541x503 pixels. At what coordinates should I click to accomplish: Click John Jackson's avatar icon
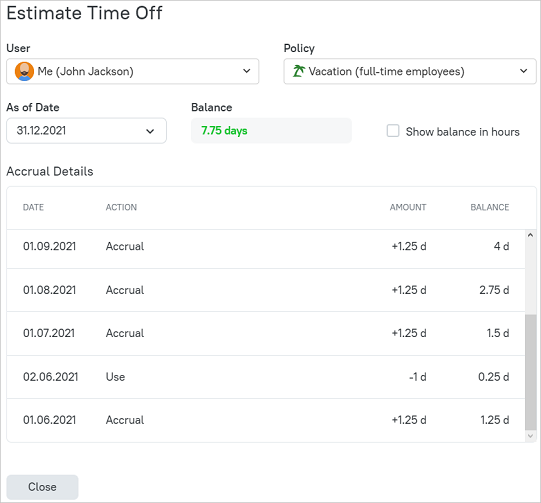(x=24, y=71)
